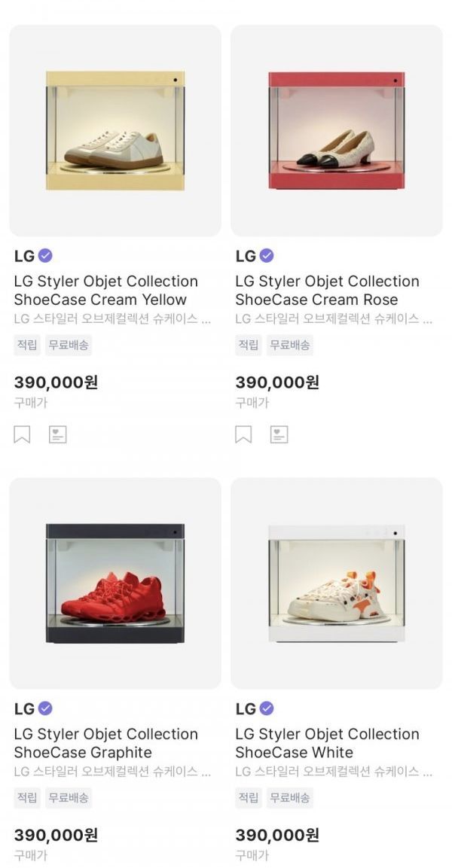Open the note icon under Cream Yellow
This screenshot has height=868, width=452.
pyautogui.click(x=58, y=434)
